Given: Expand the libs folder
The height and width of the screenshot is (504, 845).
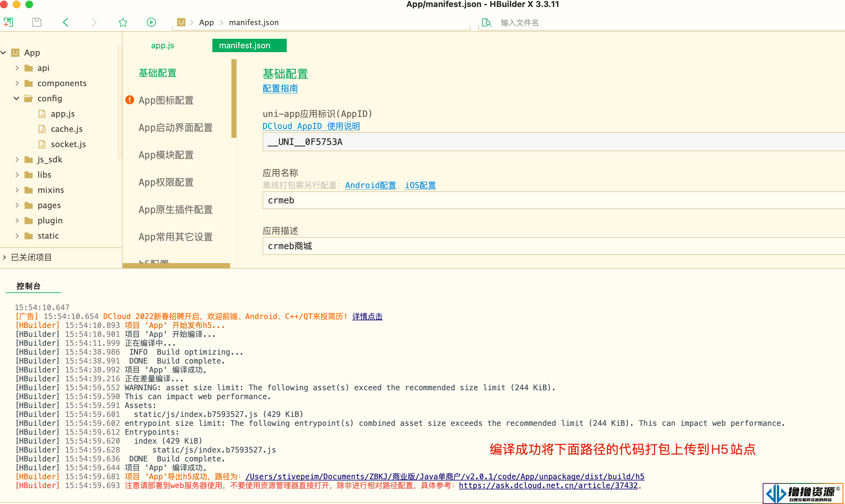Looking at the screenshot, I should tap(17, 175).
